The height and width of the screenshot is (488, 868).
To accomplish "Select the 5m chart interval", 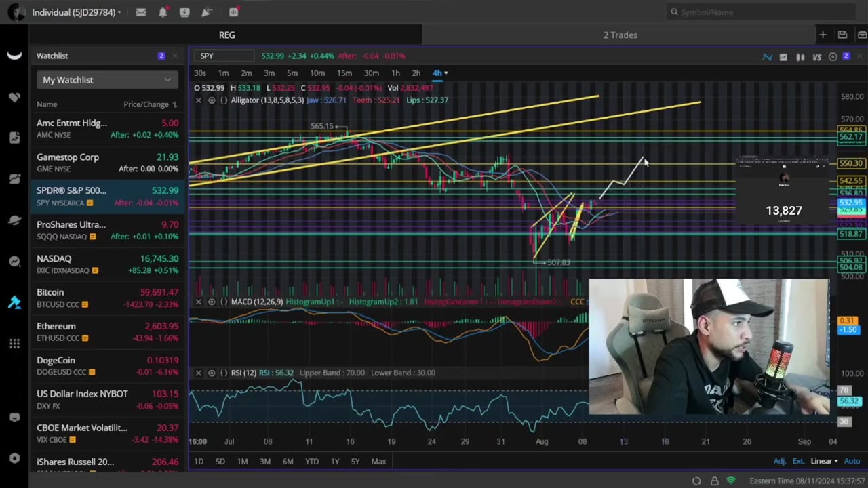I will click(x=292, y=73).
